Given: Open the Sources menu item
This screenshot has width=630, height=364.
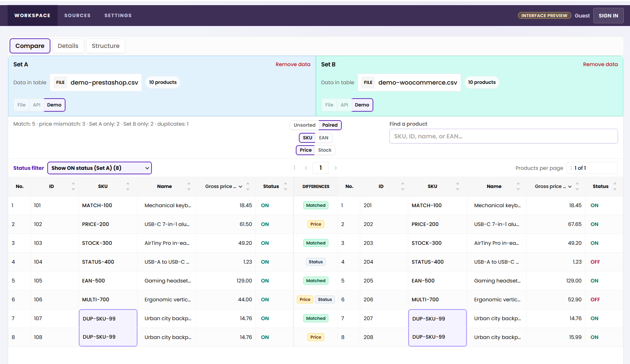Looking at the screenshot, I should [x=77, y=15].
